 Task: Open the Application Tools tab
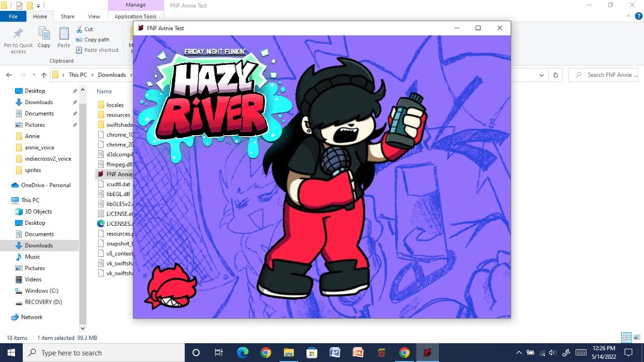tap(135, 16)
